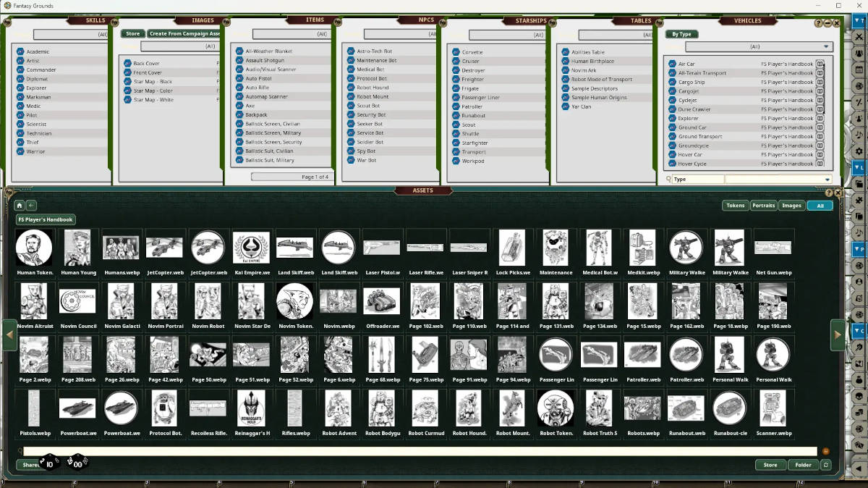The width and height of the screenshot is (868, 488).
Task: Open Type filter dropdown in Vehicles
Action: [x=779, y=180]
